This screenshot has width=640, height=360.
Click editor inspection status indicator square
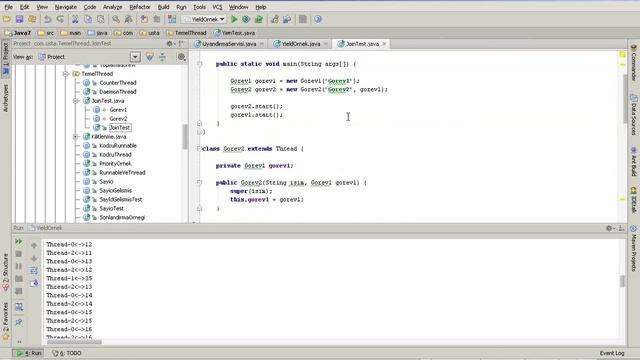click(622, 54)
